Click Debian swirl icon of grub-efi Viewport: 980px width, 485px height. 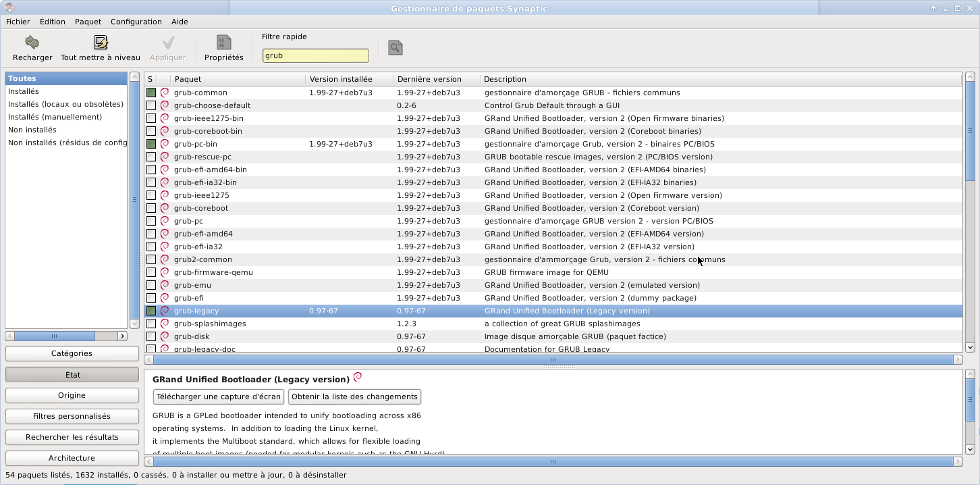(165, 298)
